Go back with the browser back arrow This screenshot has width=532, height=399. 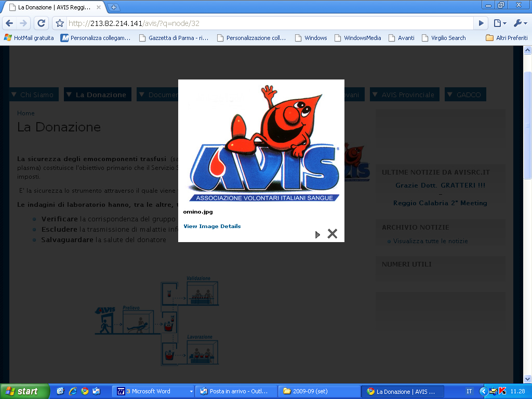[9, 23]
